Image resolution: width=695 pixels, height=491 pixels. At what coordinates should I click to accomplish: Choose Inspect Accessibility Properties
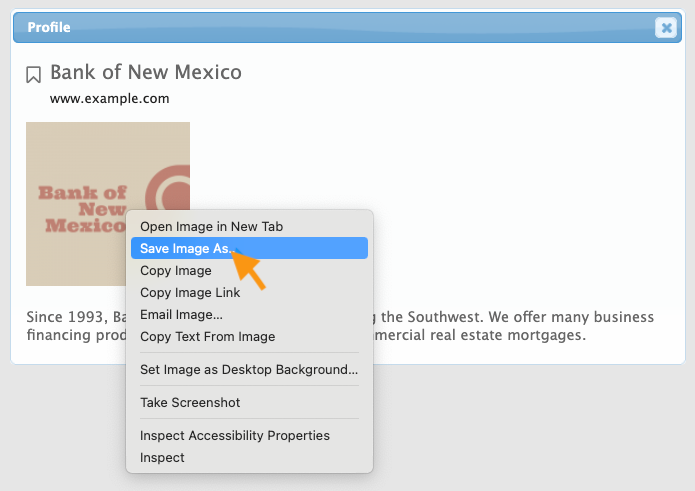click(x=249, y=436)
